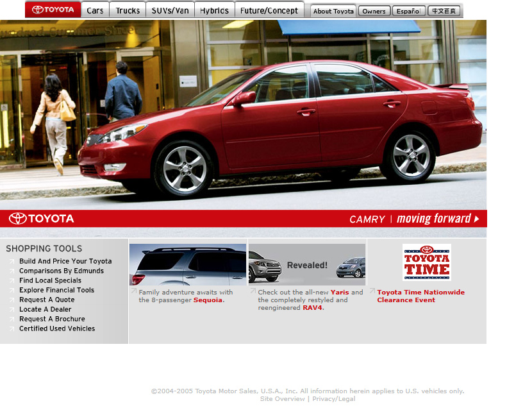Click the Toyota logo in the navigation bar
This screenshot has height=417, width=532.
click(x=53, y=10)
